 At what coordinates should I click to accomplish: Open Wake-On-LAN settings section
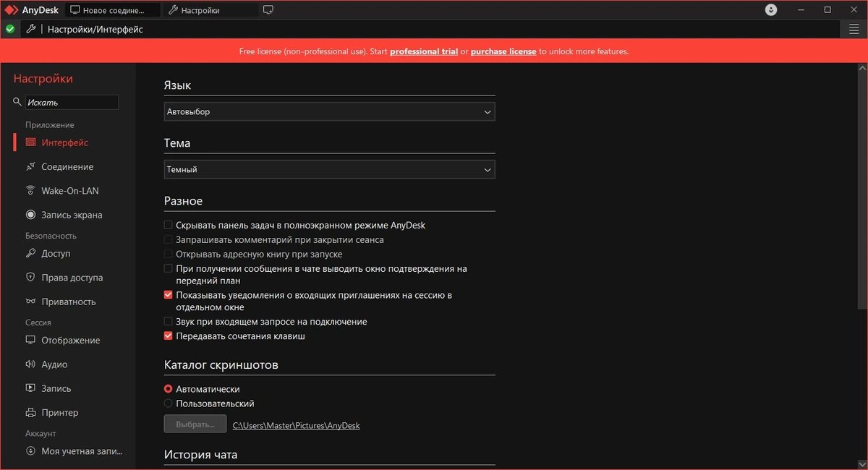[x=70, y=191]
